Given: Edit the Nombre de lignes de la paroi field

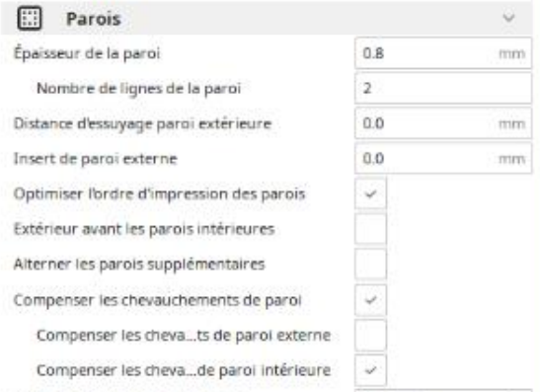Looking at the screenshot, I should click(443, 88).
